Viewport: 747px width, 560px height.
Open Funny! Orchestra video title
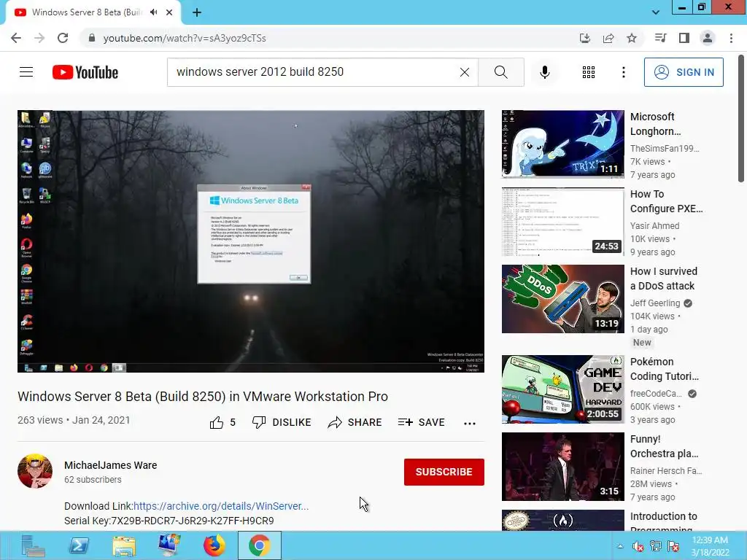coord(664,446)
